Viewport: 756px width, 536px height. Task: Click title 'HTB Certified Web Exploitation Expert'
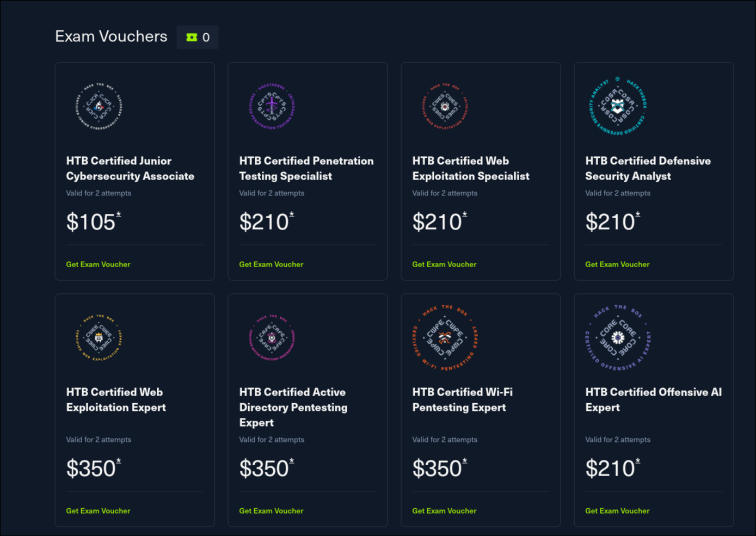(116, 400)
